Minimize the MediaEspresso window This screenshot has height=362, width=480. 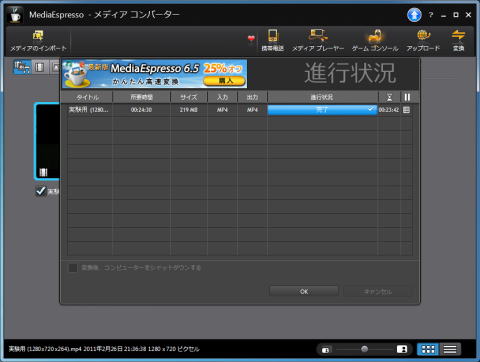443,15
